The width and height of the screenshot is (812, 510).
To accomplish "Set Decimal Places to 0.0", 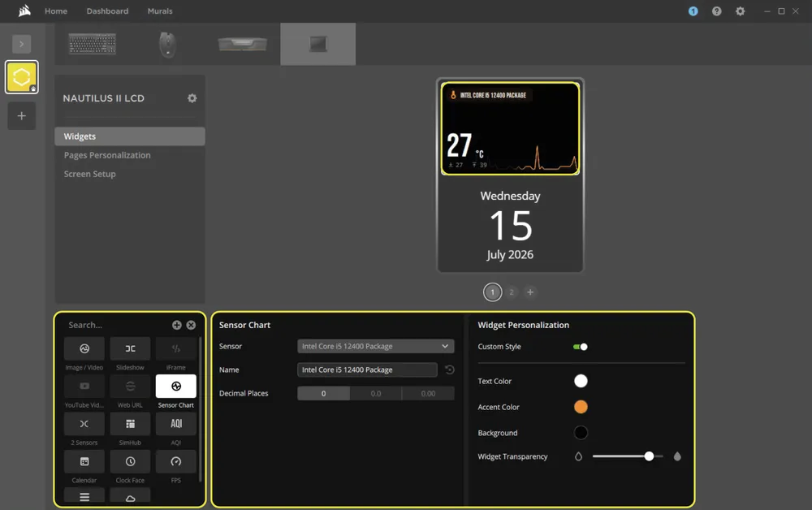I will [376, 394].
